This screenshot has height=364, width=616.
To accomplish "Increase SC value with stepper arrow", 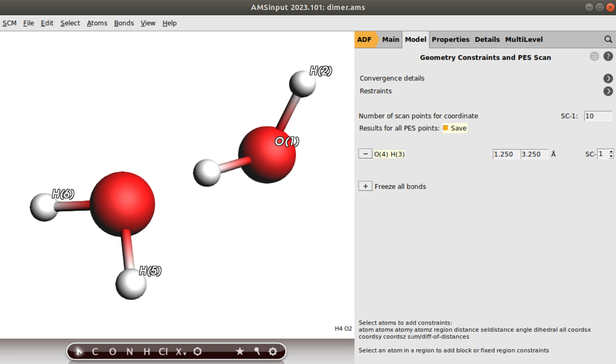I will pyautogui.click(x=610, y=152).
